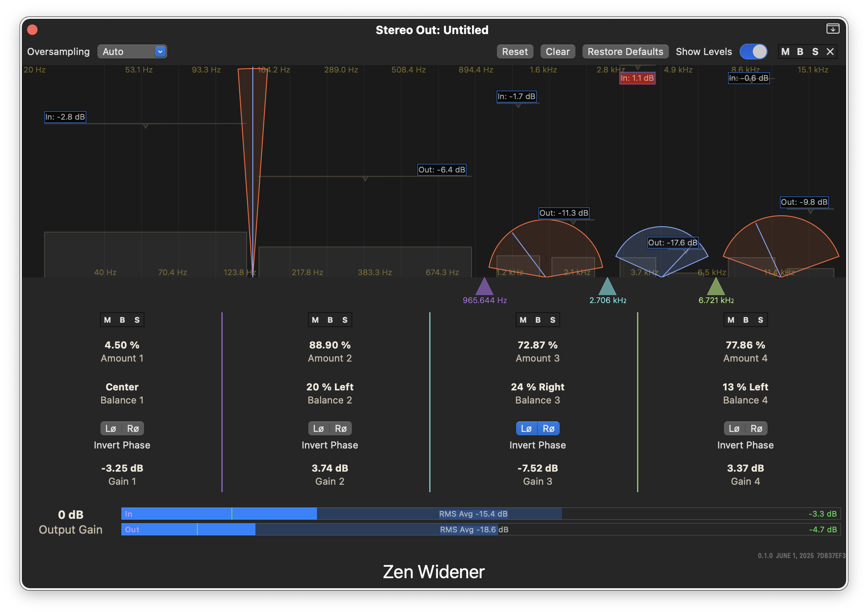Click the teal 2.706 kHz crossover marker
The image size is (868, 614).
pos(607,288)
